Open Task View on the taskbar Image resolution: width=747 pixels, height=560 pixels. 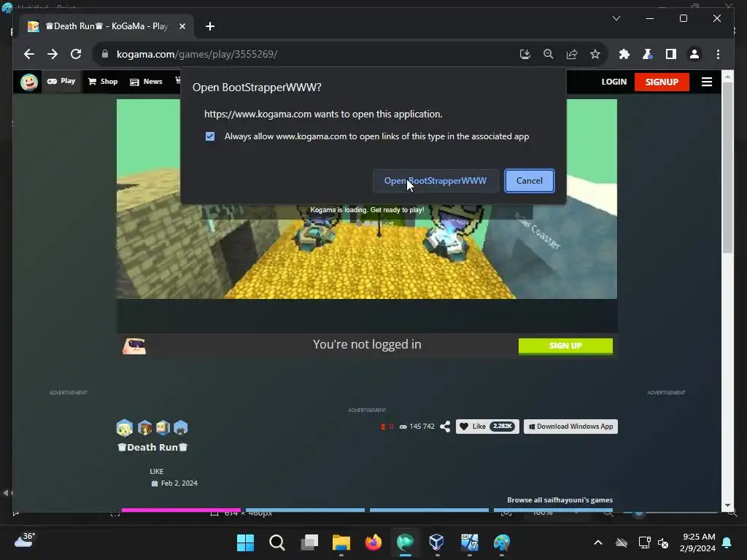pyautogui.click(x=309, y=542)
